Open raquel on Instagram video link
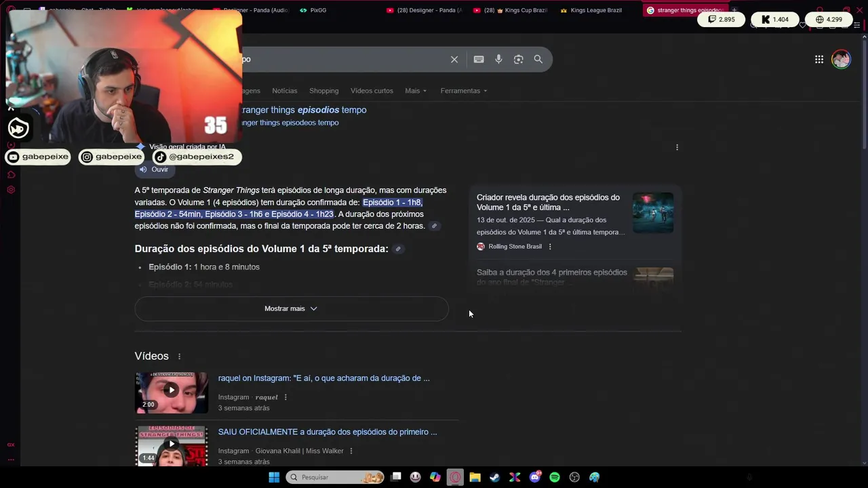868x488 pixels. 323,378
